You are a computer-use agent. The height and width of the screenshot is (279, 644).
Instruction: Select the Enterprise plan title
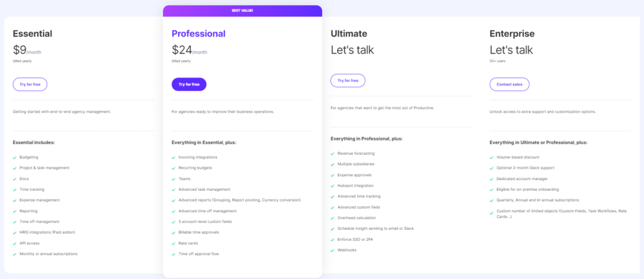tap(512, 33)
